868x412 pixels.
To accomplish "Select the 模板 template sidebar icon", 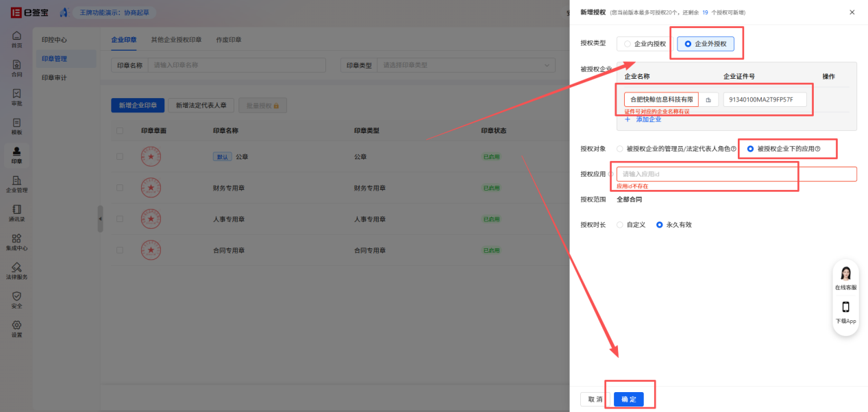I will point(16,125).
